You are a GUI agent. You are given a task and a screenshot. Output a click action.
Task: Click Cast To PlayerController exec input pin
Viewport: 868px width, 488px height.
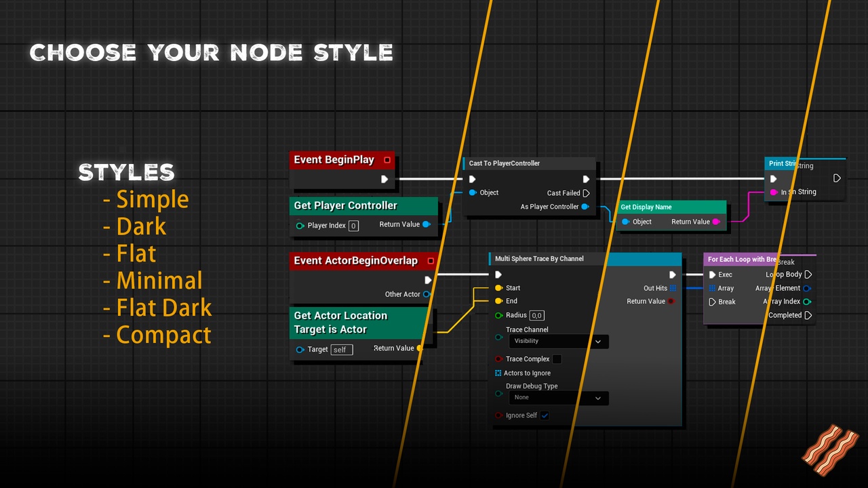click(x=473, y=179)
